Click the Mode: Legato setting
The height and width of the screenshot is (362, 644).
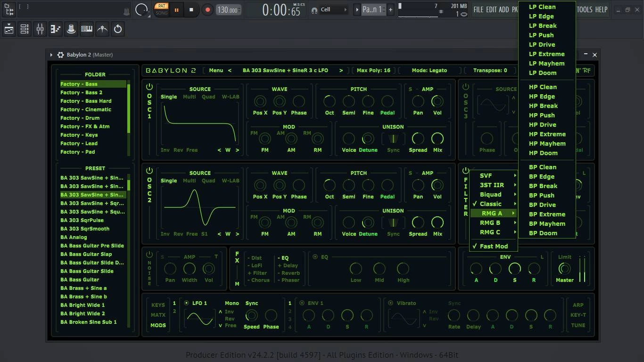pos(429,70)
